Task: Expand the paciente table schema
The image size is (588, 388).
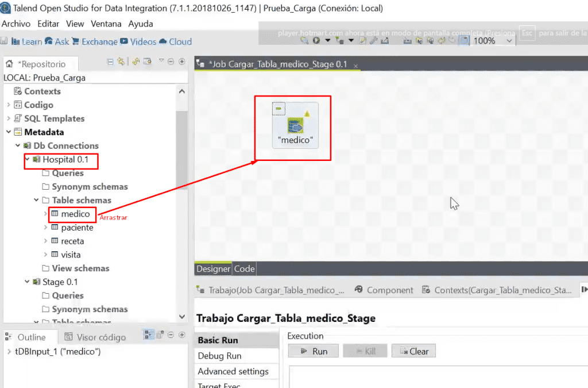Action: click(x=45, y=228)
